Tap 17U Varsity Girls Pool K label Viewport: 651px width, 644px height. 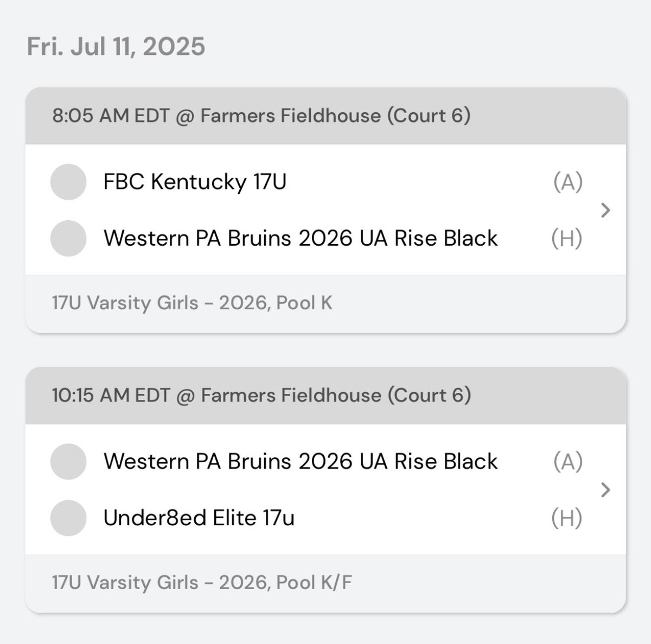coord(192,303)
